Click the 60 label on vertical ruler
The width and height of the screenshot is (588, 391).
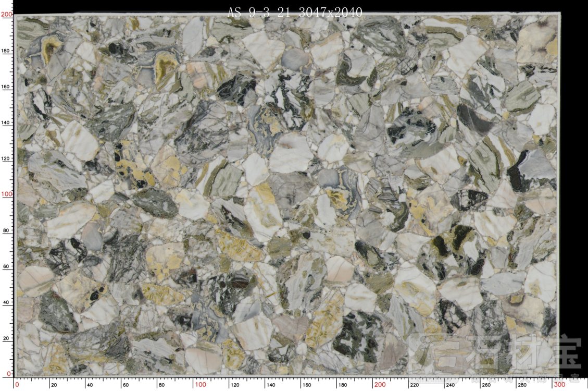[6, 266]
